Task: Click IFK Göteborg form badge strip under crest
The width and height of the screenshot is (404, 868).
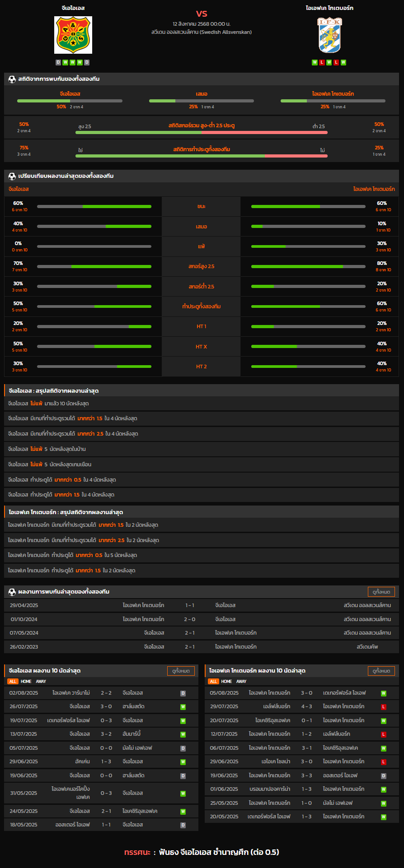Action: 329,62
